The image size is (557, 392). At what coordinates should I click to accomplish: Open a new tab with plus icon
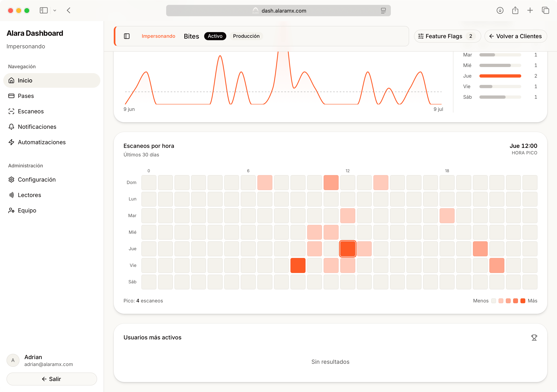(530, 10)
